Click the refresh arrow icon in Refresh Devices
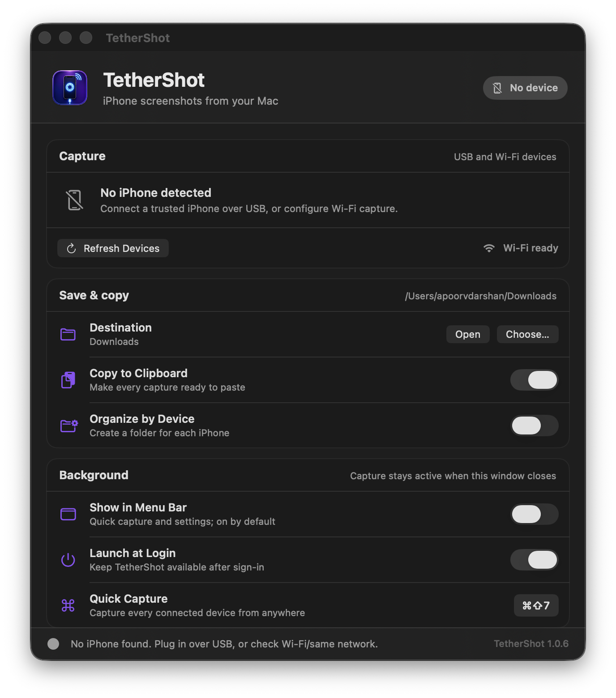Viewport: 616px width, 698px height. click(x=71, y=248)
